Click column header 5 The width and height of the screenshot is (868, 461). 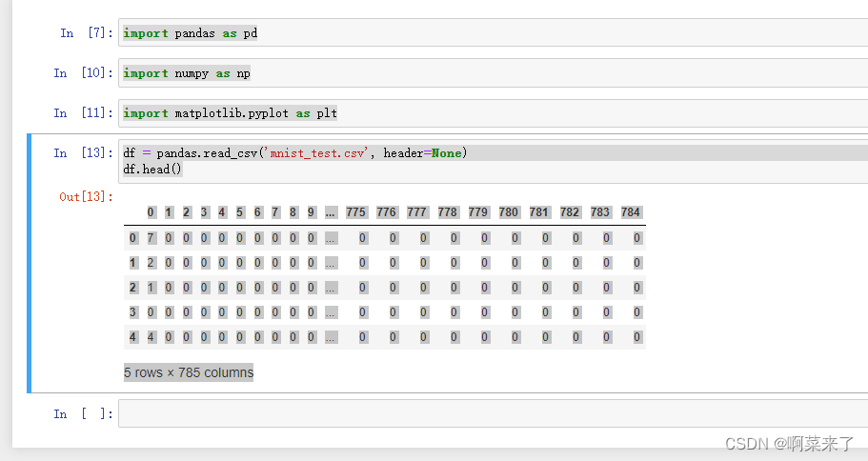[x=240, y=212]
